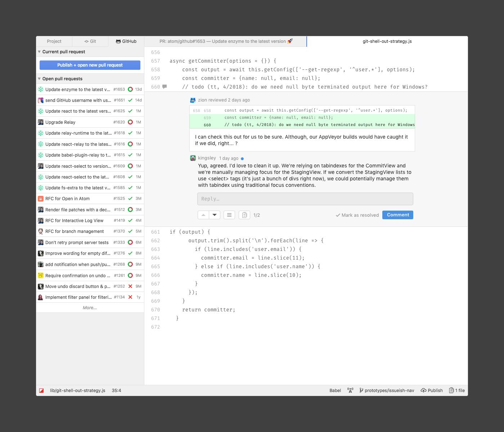The image size is (504, 432).
Task: Collapse the Open pull requests section
Action: coord(39,79)
